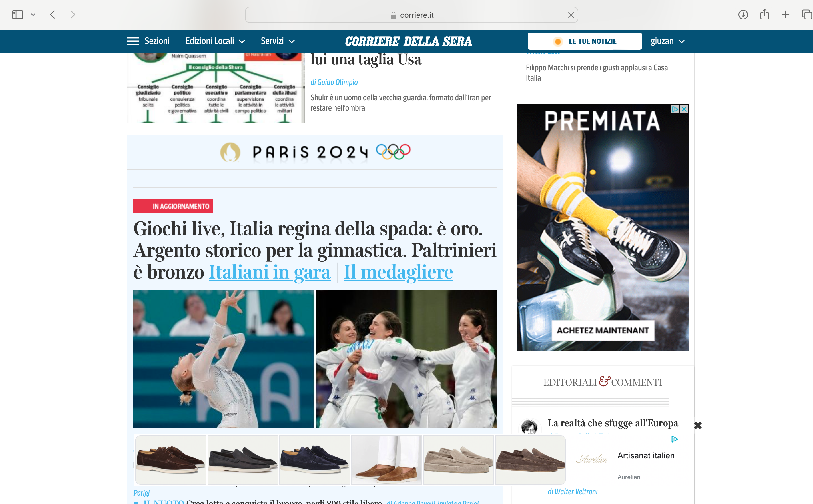The width and height of the screenshot is (813, 504).
Task: Expand the Edizioni Locali dropdown
Action: tap(215, 41)
